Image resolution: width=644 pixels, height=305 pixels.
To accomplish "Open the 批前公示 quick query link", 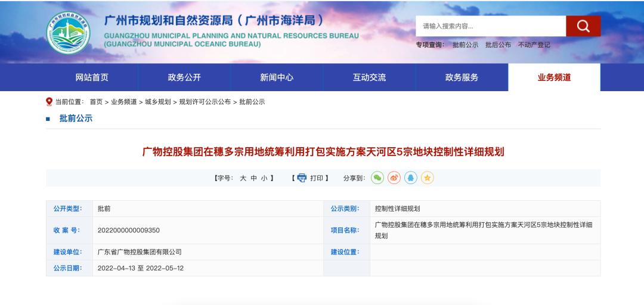I will tap(465, 45).
